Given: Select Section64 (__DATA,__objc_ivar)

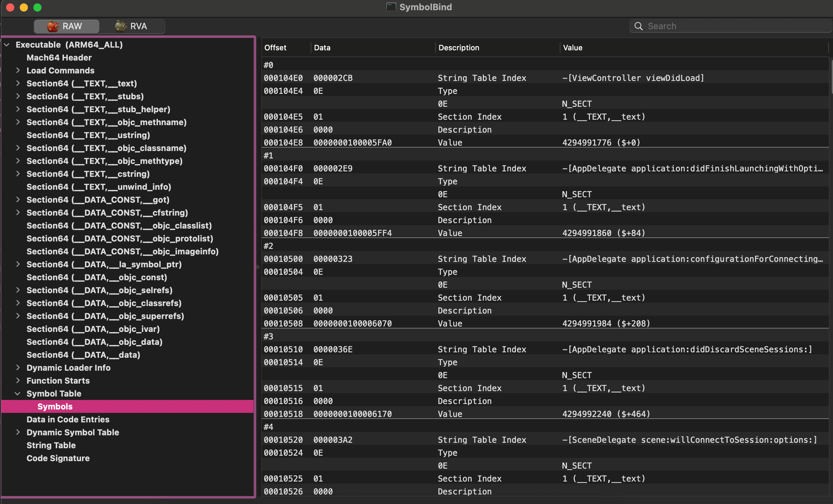Looking at the screenshot, I should (93, 329).
